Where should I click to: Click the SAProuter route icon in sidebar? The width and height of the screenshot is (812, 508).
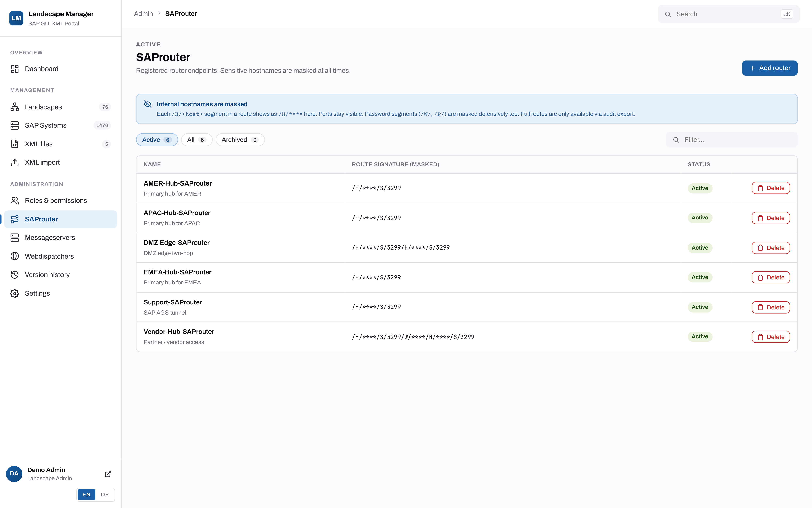pos(15,219)
